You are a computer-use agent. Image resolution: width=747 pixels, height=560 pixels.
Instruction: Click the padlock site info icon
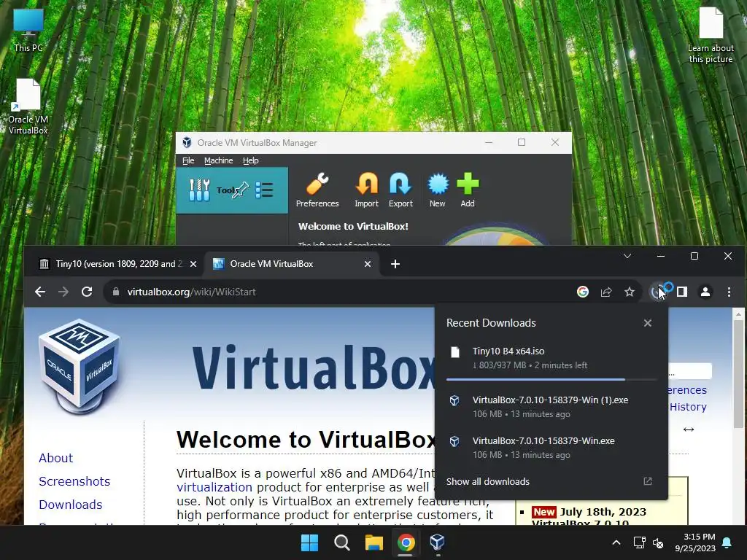coord(116,292)
